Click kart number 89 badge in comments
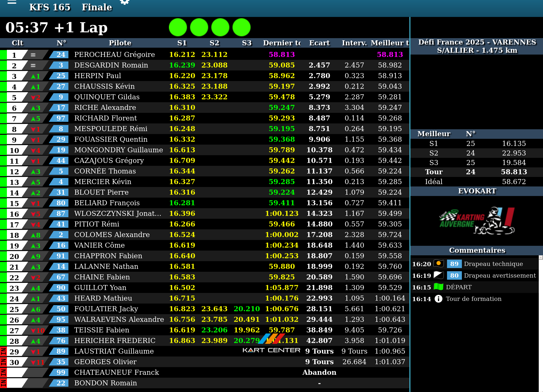The height and width of the screenshot is (392, 543). click(x=454, y=264)
